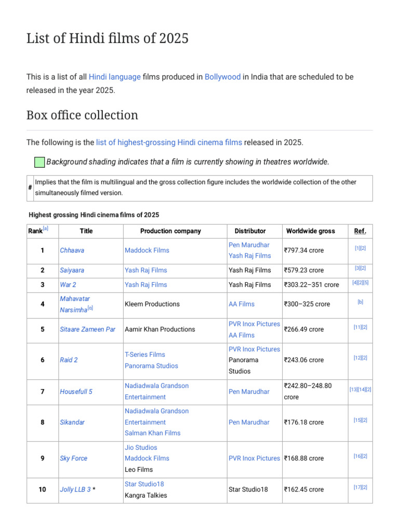Open note [b] in Mahavatar Narsimha row
The width and height of the screenshot is (399, 532).
point(361,302)
